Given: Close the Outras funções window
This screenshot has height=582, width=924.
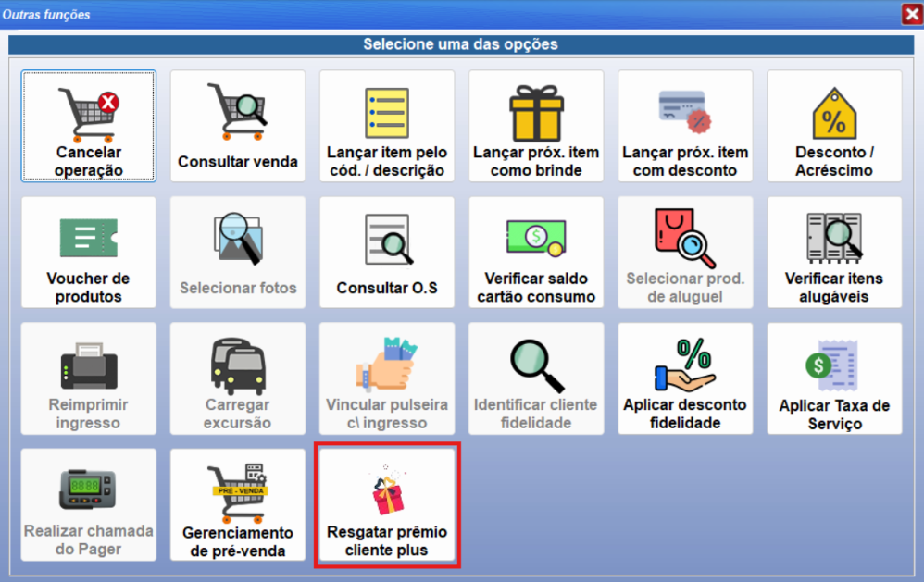Looking at the screenshot, I should pyautogui.click(x=912, y=14).
